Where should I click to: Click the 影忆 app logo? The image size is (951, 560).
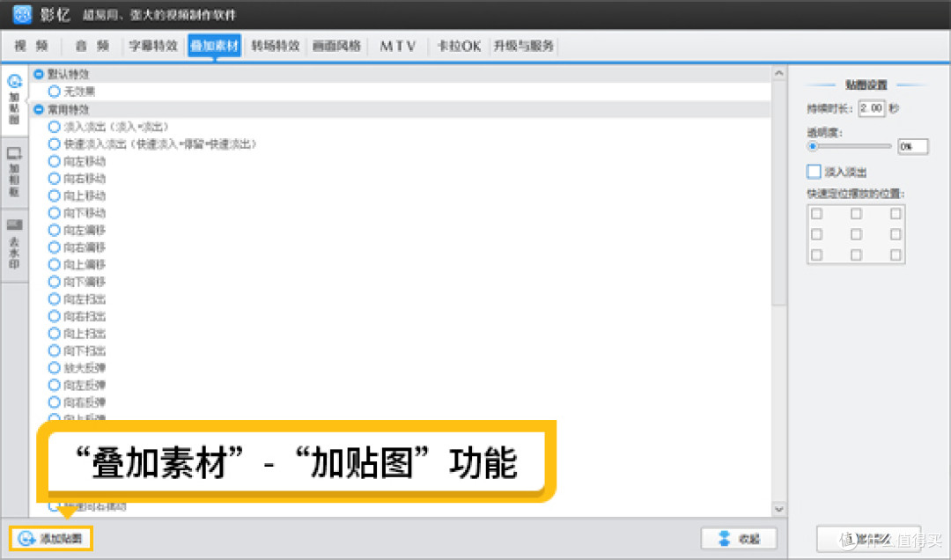[22, 14]
